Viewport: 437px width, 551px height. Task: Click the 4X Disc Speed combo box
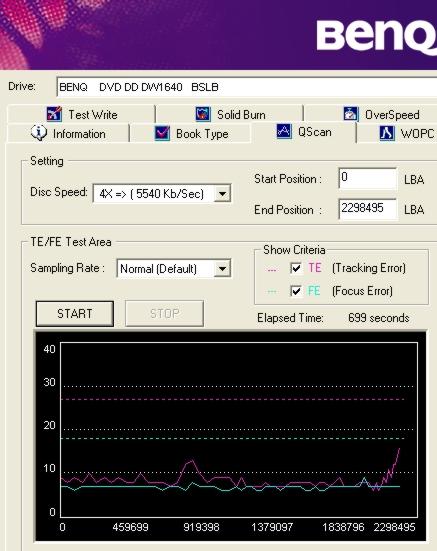(162, 193)
